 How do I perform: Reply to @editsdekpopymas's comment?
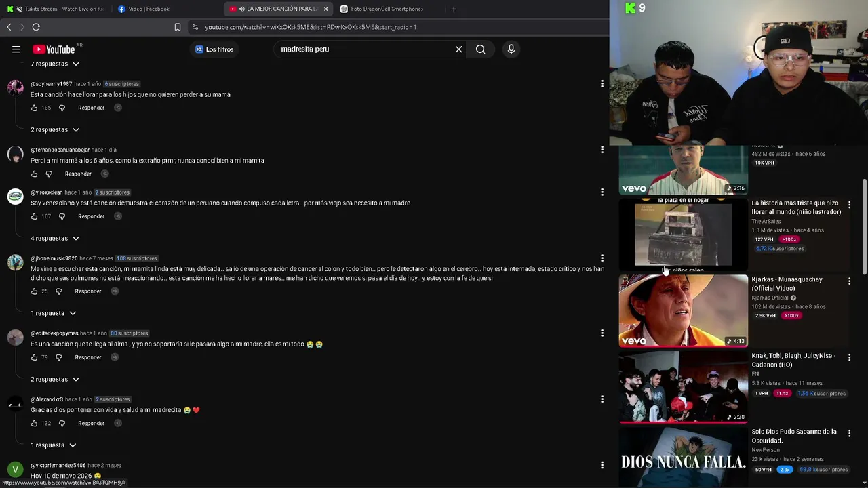pos(88,357)
